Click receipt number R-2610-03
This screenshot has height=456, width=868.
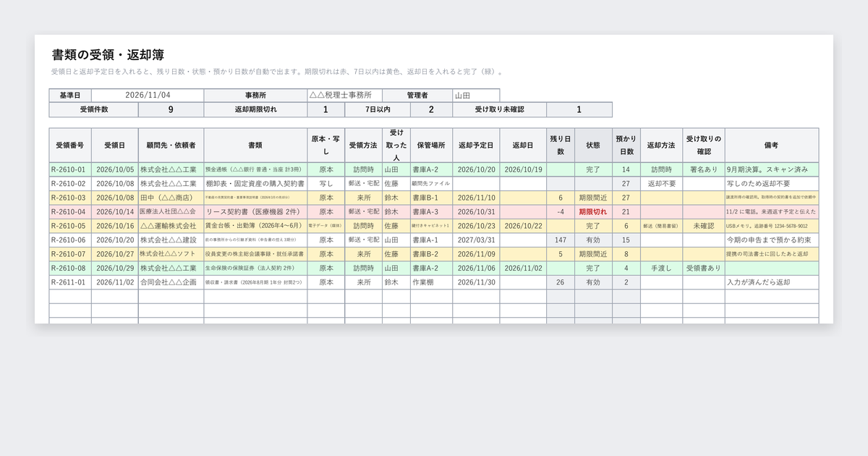click(70, 198)
